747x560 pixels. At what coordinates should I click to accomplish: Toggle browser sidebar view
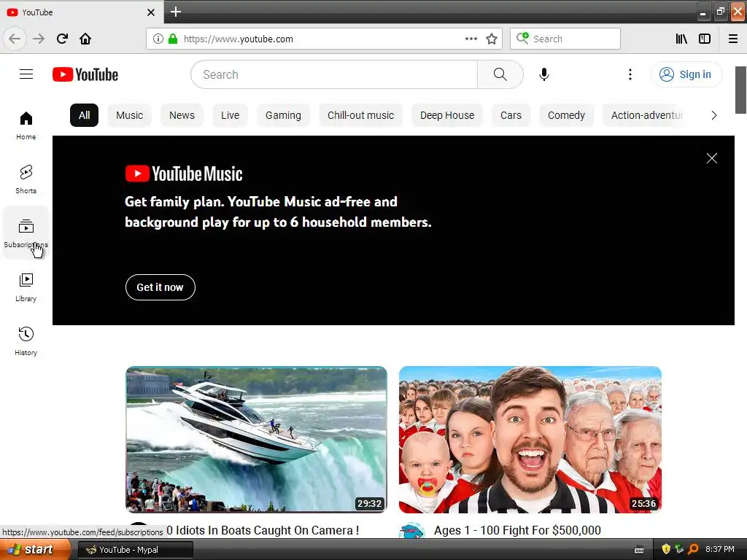pyautogui.click(x=705, y=39)
